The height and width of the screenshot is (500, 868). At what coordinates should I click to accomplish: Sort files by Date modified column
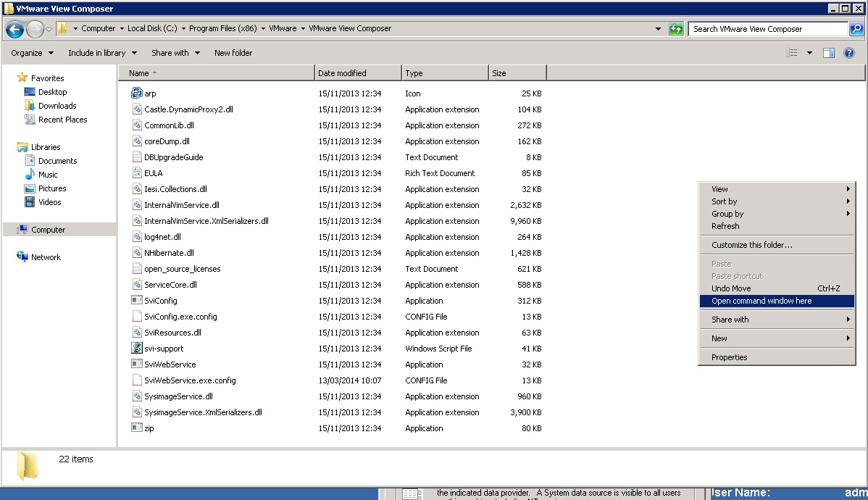tap(358, 73)
